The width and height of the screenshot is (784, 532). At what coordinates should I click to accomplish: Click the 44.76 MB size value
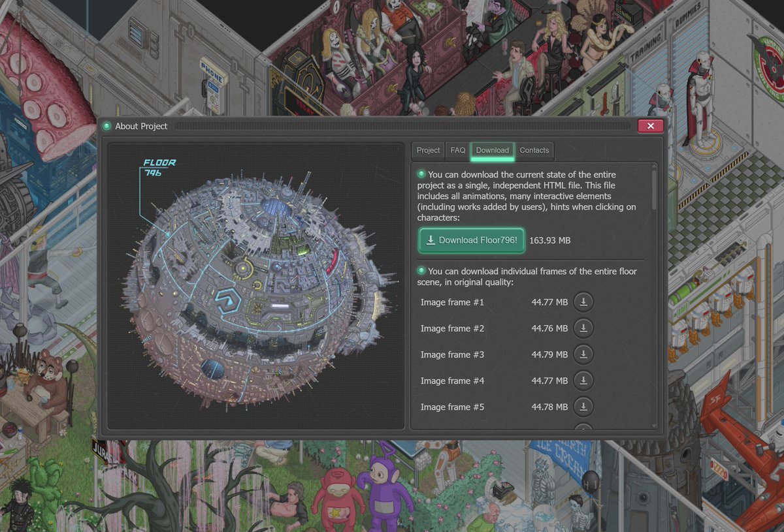pos(549,328)
